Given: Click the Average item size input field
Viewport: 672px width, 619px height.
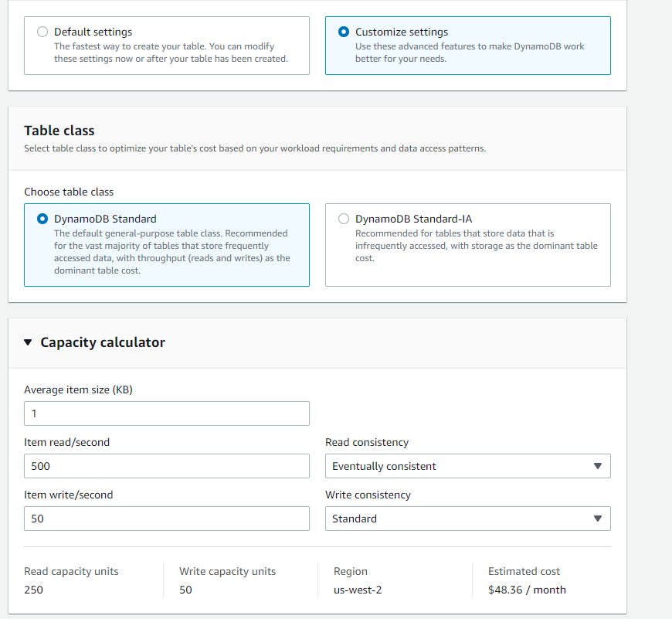Looking at the screenshot, I should point(166,413).
